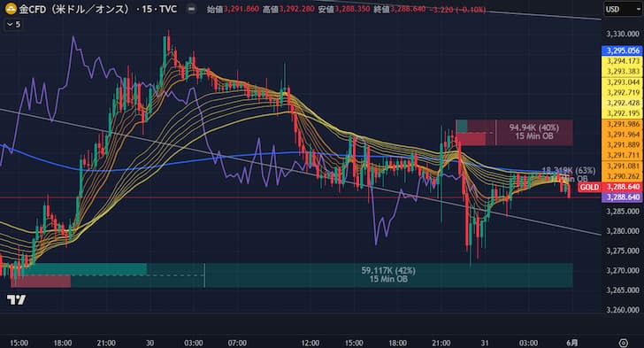
Task: Click the gold symbol icon
Action: click(x=11, y=9)
